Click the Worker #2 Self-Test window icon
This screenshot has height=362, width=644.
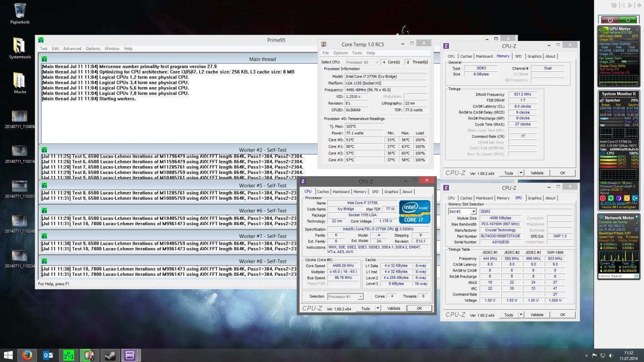pyautogui.click(x=44, y=150)
